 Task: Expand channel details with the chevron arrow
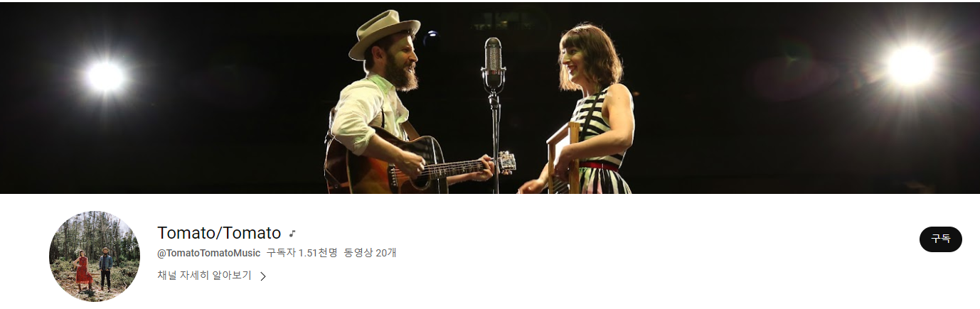[263, 276]
